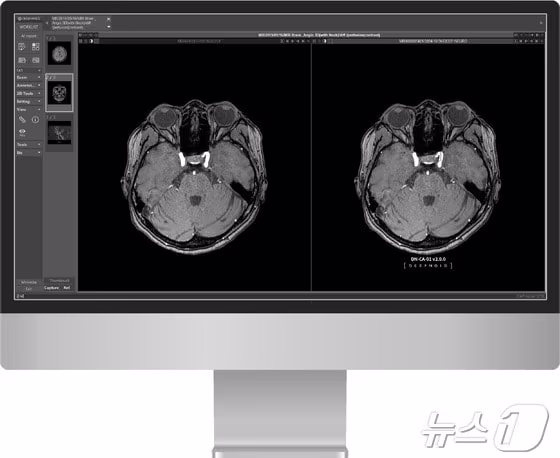Toggle the left viewer half-circle invert icon
This screenshot has height=458, width=560.
pos(91,41)
